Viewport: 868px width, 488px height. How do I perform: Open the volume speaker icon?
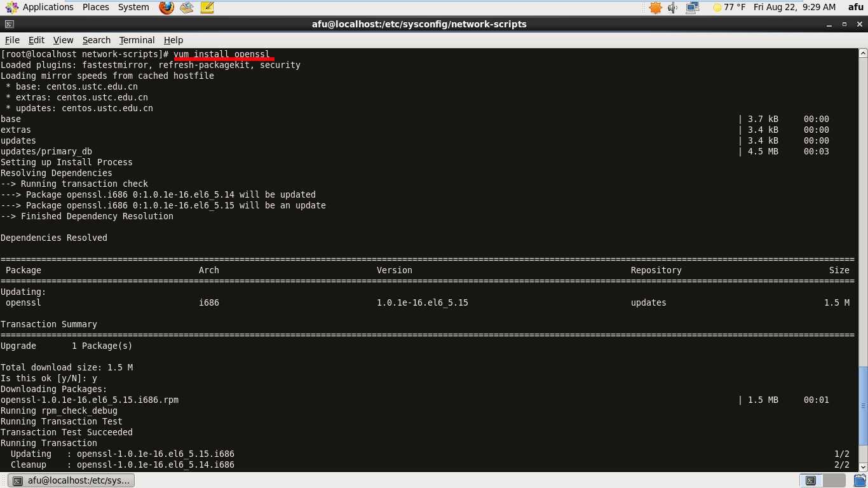673,8
